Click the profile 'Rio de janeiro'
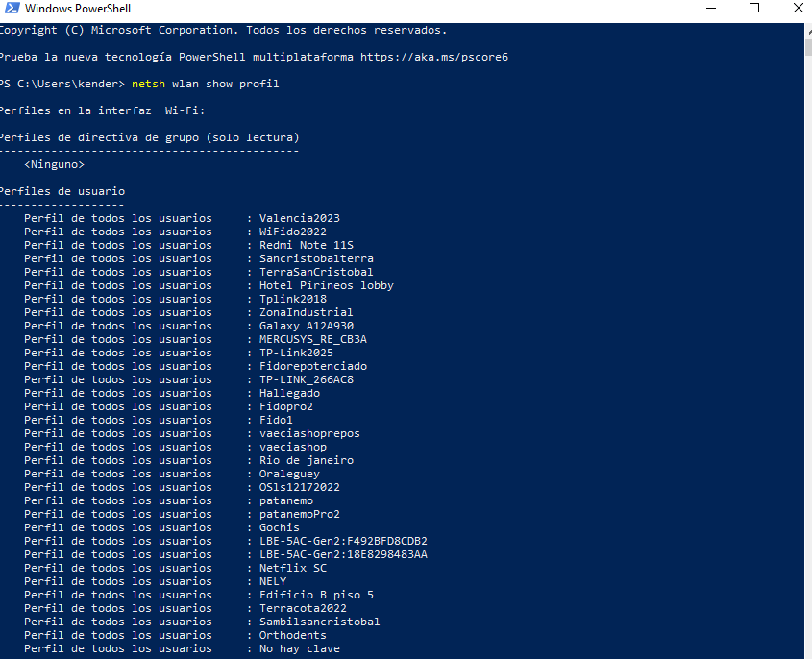 (x=306, y=461)
